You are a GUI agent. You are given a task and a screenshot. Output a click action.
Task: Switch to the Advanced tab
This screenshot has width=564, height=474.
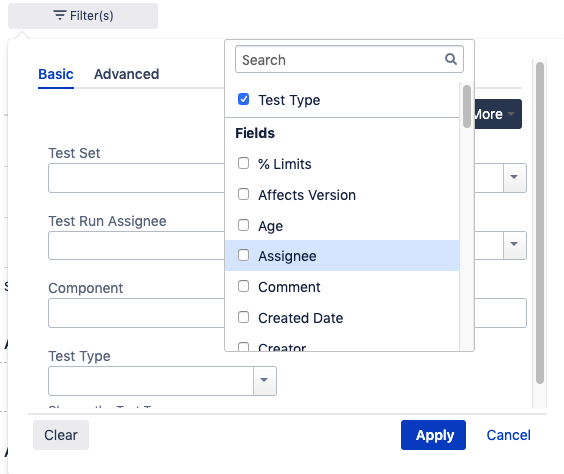[x=126, y=74]
